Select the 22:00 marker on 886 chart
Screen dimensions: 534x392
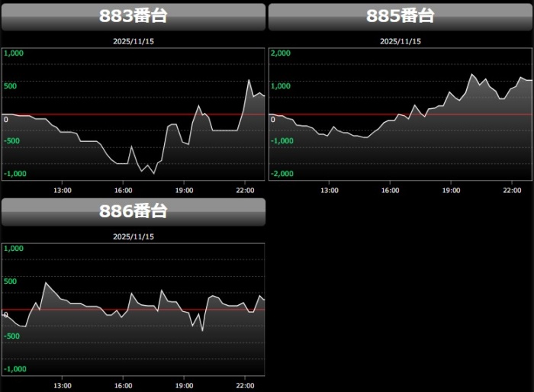click(x=245, y=385)
